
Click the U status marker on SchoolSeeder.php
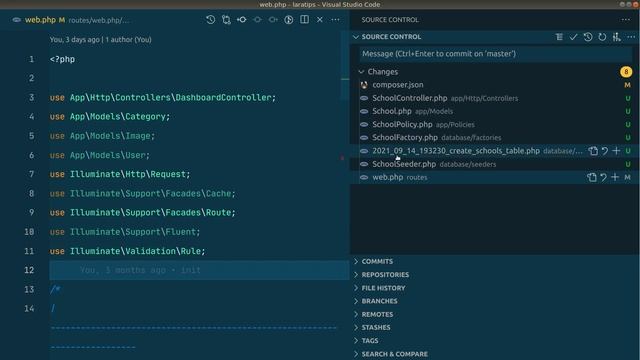pos(628,164)
